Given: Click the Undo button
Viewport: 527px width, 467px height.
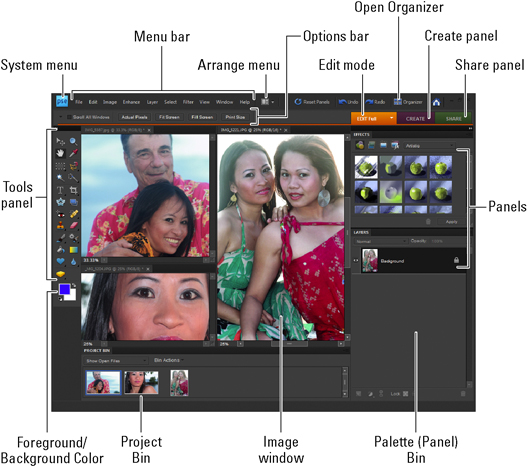Looking at the screenshot, I should click(349, 102).
